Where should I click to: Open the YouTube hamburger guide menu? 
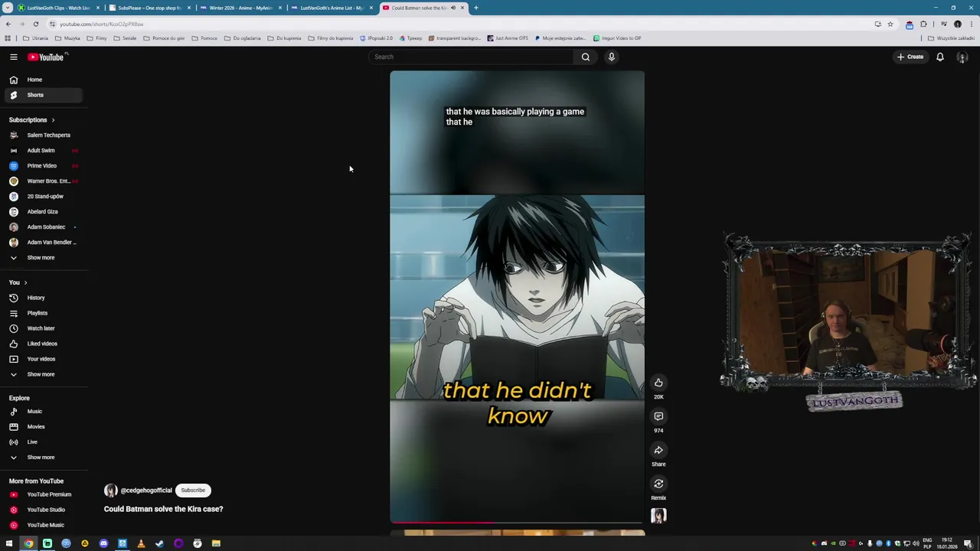13,57
